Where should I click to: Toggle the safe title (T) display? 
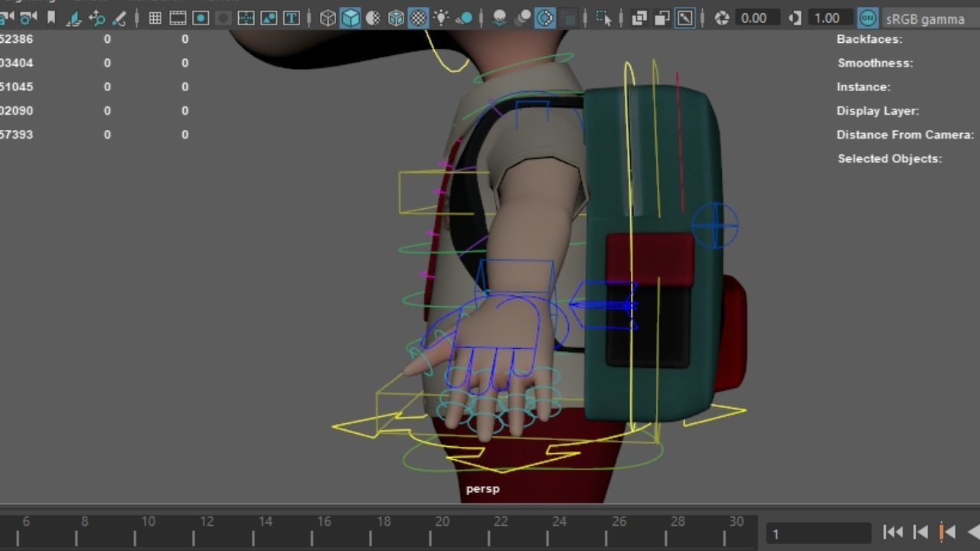click(x=292, y=18)
